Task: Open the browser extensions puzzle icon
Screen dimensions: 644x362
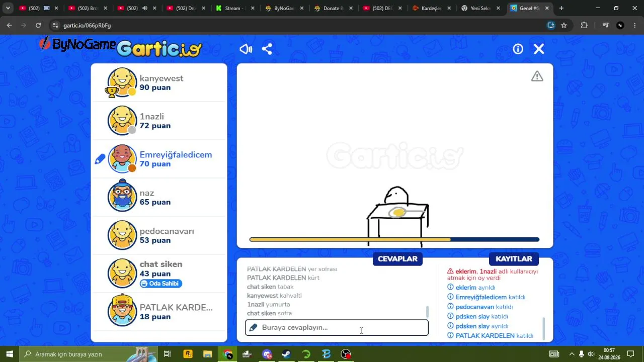Action: click(584, 25)
